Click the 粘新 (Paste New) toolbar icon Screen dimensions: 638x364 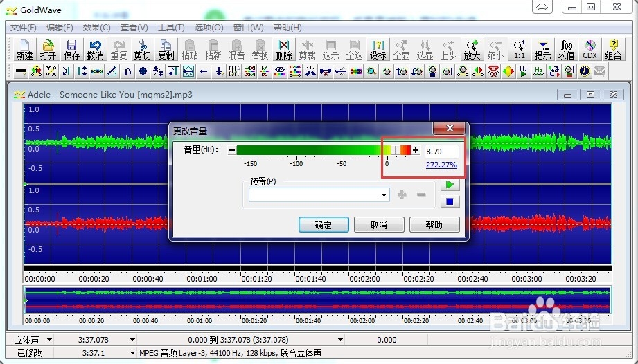pos(213,50)
